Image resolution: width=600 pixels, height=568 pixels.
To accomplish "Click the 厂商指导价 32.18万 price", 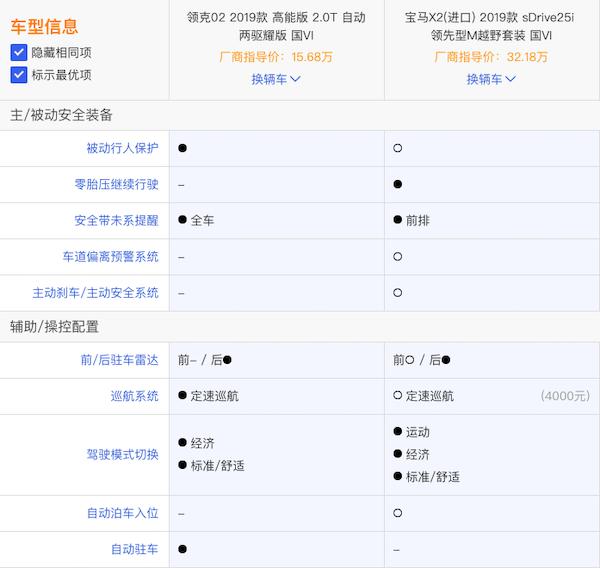I will (x=491, y=57).
